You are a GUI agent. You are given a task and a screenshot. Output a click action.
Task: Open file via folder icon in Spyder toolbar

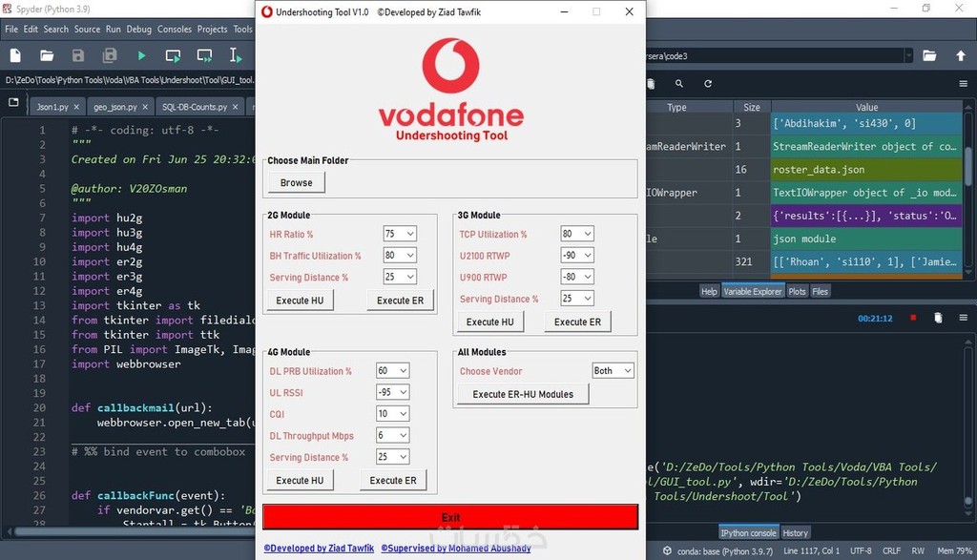pyautogui.click(x=47, y=56)
